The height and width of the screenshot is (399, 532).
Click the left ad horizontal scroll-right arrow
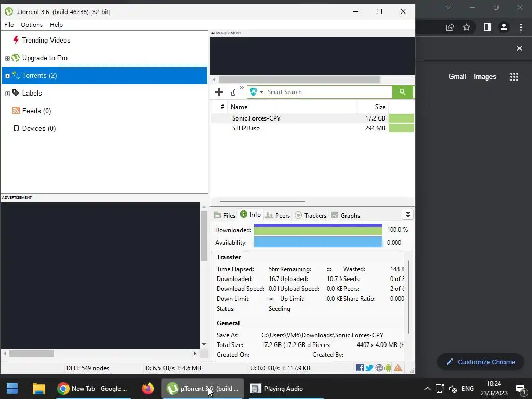tap(195, 353)
